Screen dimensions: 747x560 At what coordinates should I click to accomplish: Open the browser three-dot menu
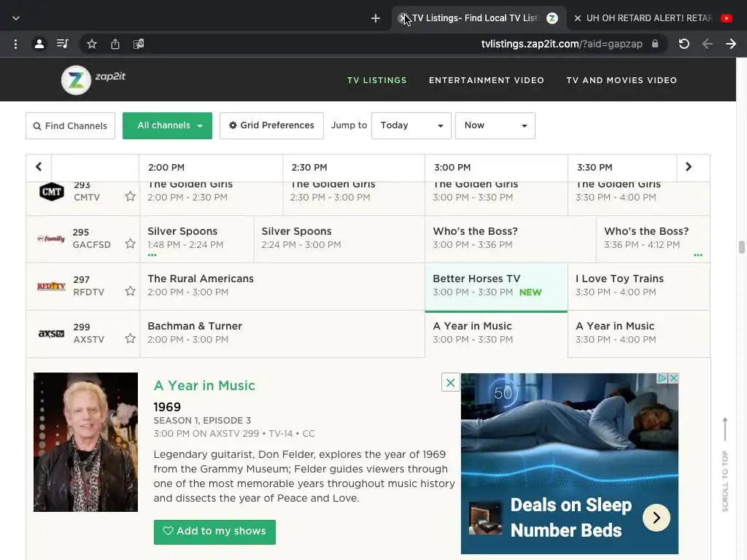16,44
